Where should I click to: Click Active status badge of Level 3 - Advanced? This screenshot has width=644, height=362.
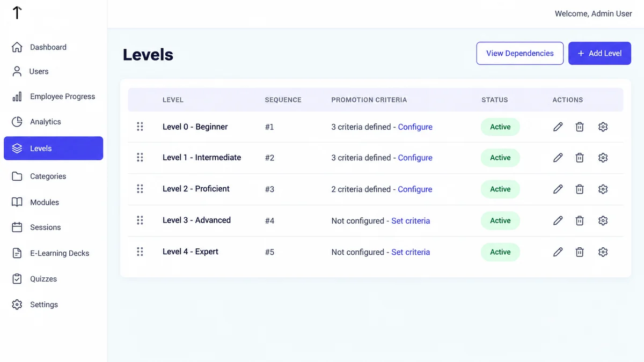click(500, 220)
